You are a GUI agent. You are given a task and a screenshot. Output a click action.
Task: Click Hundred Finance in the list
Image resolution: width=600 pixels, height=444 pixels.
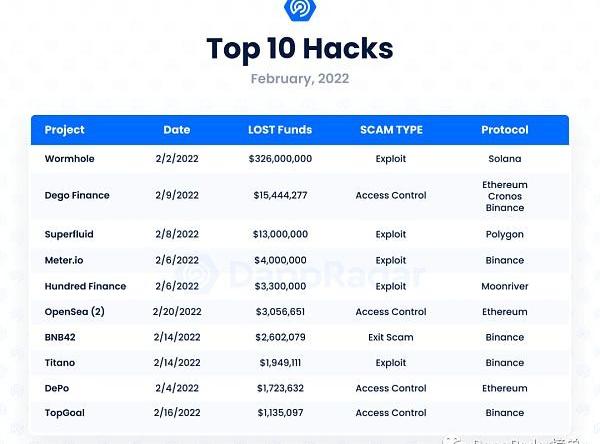[x=85, y=287]
